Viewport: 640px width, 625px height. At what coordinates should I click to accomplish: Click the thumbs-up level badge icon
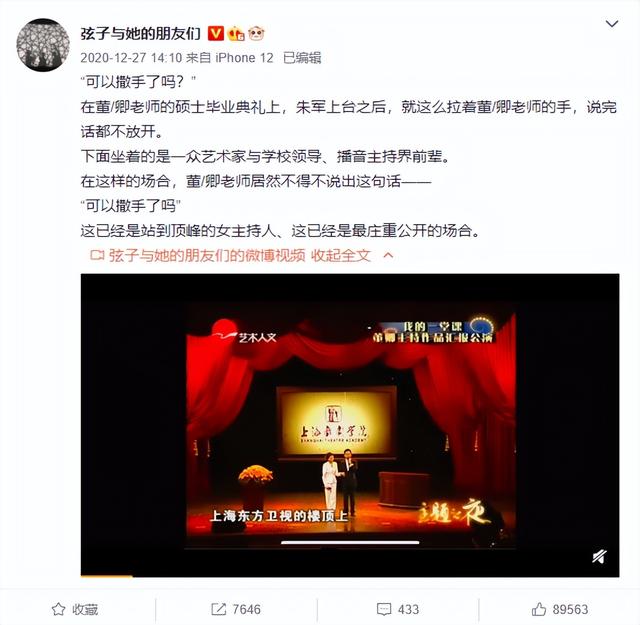click(x=236, y=33)
